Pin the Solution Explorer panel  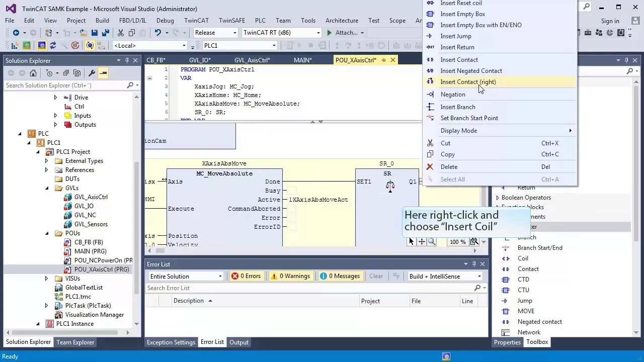pyautogui.click(x=127, y=60)
